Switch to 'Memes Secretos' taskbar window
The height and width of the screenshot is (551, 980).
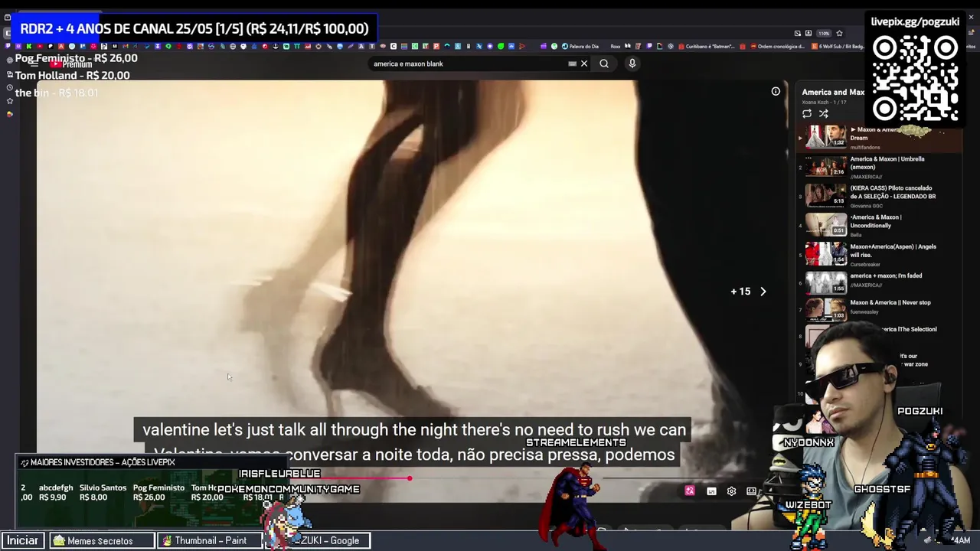pos(103,540)
